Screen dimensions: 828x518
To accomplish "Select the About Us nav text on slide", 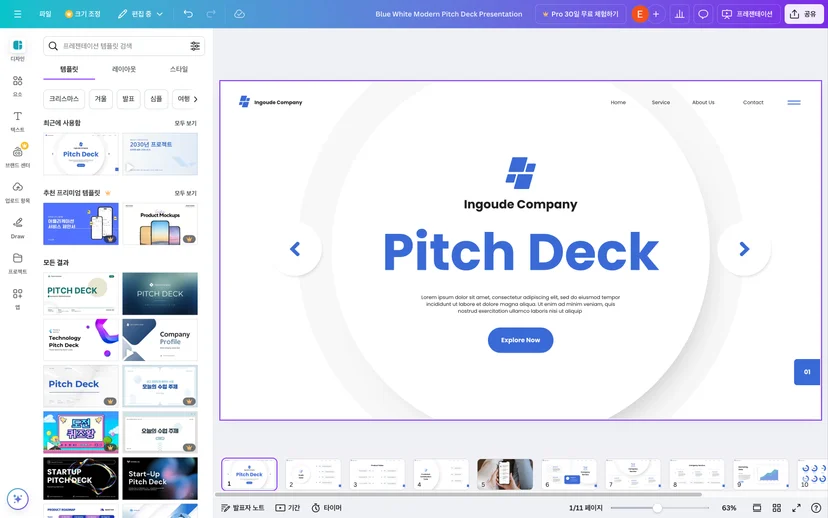I will (x=703, y=102).
